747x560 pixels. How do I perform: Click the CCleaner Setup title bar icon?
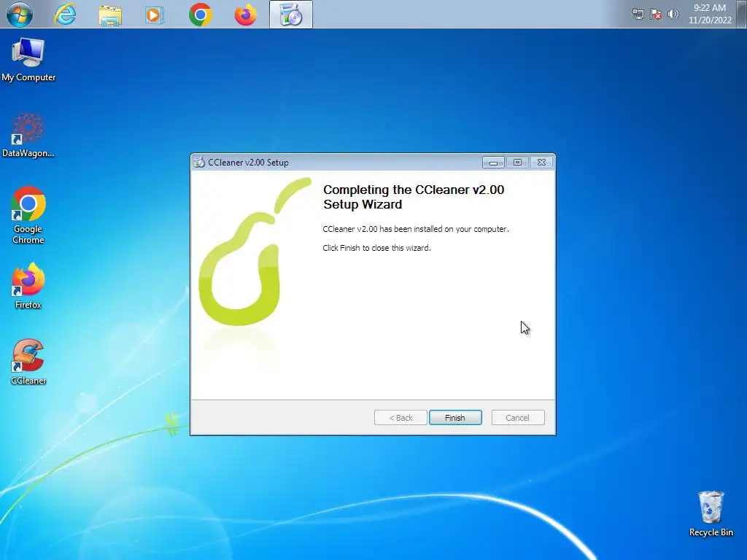click(x=199, y=163)
